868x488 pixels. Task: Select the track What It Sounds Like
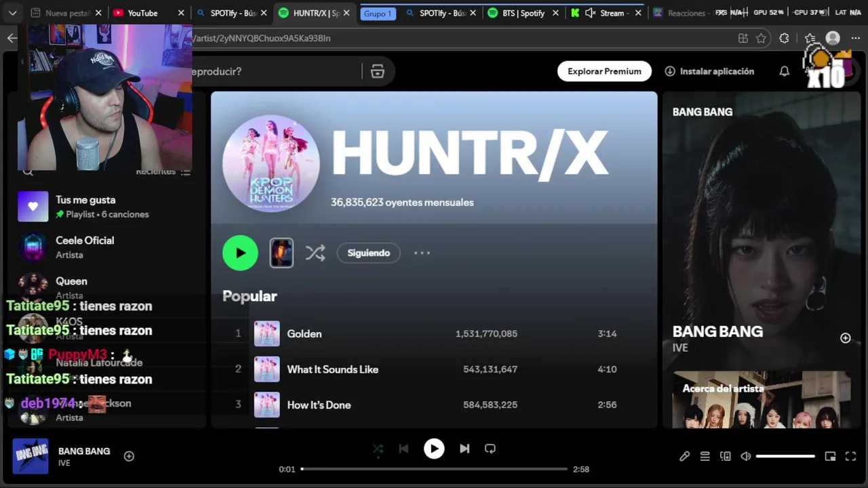click(332, 369)
